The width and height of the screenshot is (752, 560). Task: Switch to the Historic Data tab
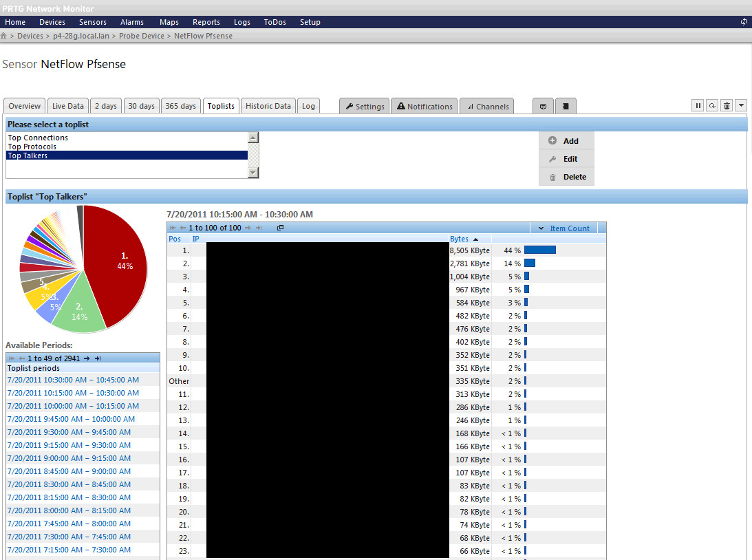click(268, 106)
